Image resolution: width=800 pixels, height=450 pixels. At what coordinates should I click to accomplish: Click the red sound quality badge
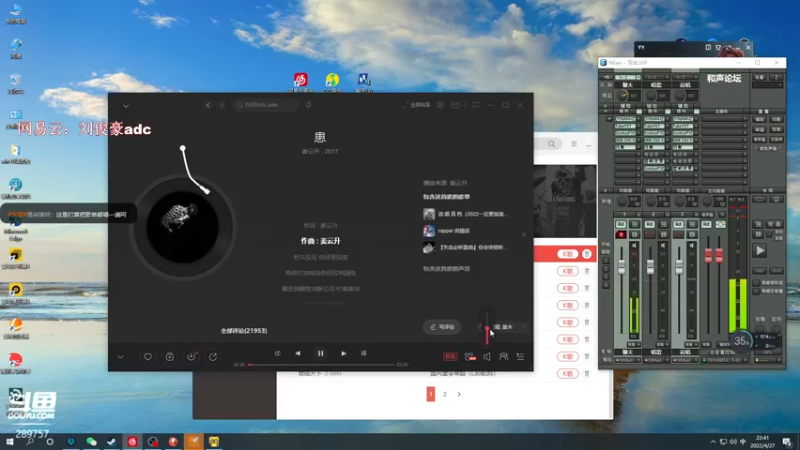pos(450,357)
